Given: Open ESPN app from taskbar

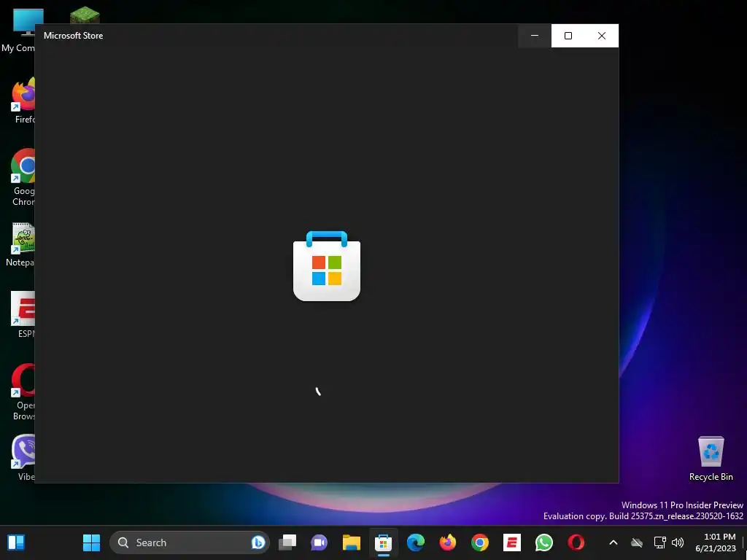Looking at the screenshot, I should [511, 542].
